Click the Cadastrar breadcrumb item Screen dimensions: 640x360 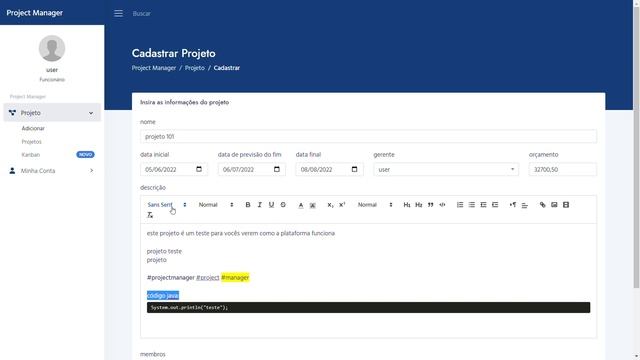[227, 68]
